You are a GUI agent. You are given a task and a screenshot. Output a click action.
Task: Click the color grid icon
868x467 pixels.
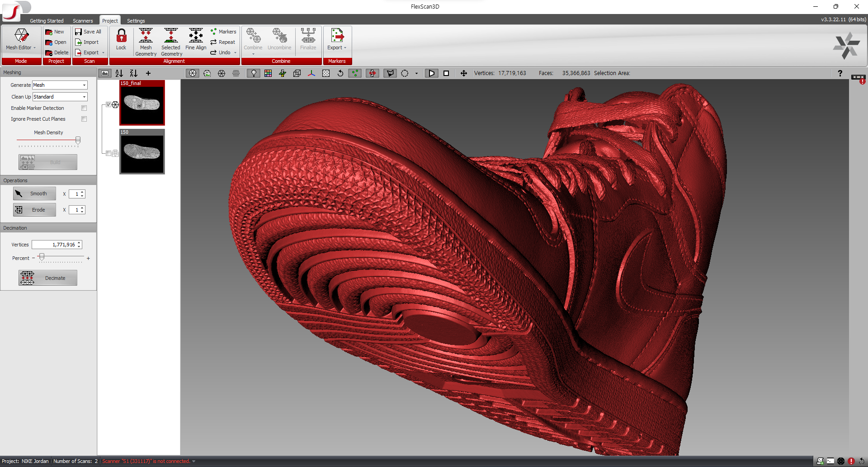tap(268, 73)
